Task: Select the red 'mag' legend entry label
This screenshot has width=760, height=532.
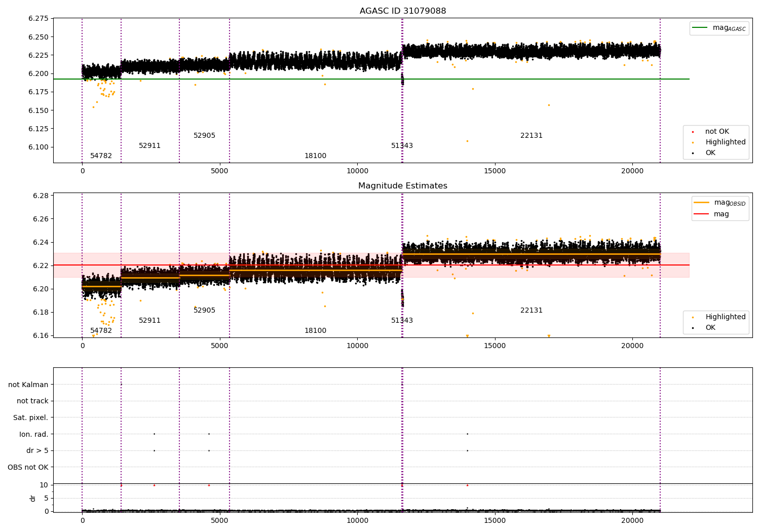Action: (721, 214)
